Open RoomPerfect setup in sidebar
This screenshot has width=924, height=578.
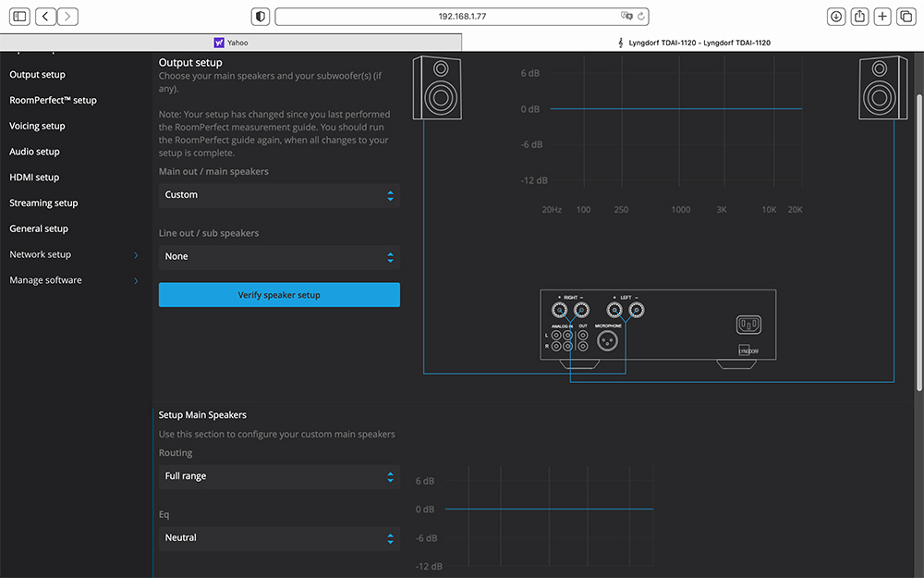click(53, 100)
